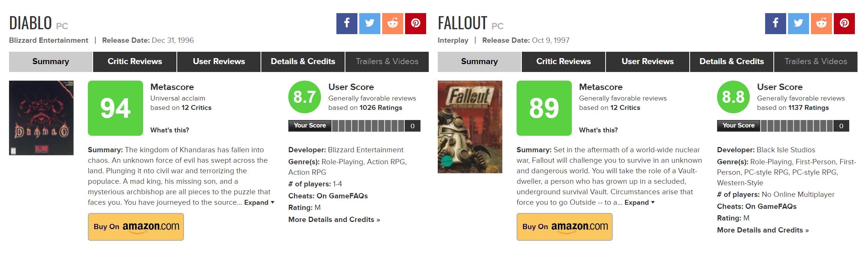Rate Fallout using Your Score bar

797,126
